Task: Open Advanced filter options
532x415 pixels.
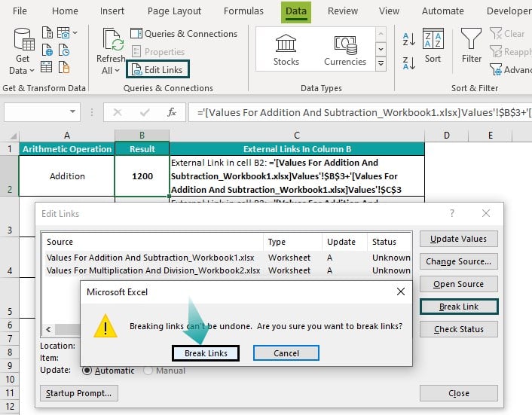Action: click(511, 69)
